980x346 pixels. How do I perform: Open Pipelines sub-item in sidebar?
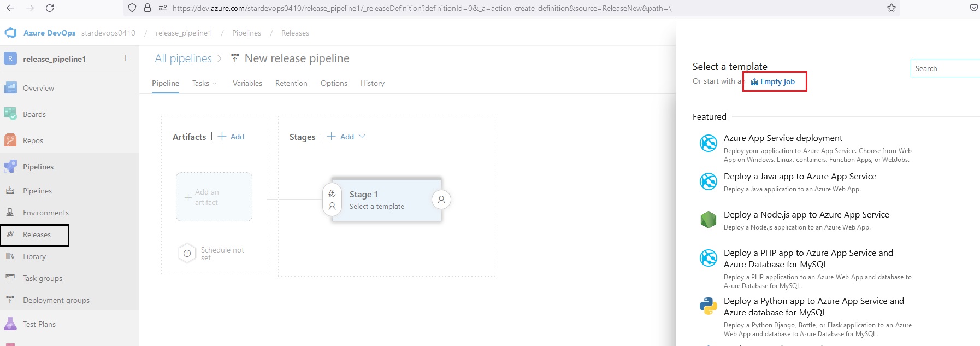37,191
